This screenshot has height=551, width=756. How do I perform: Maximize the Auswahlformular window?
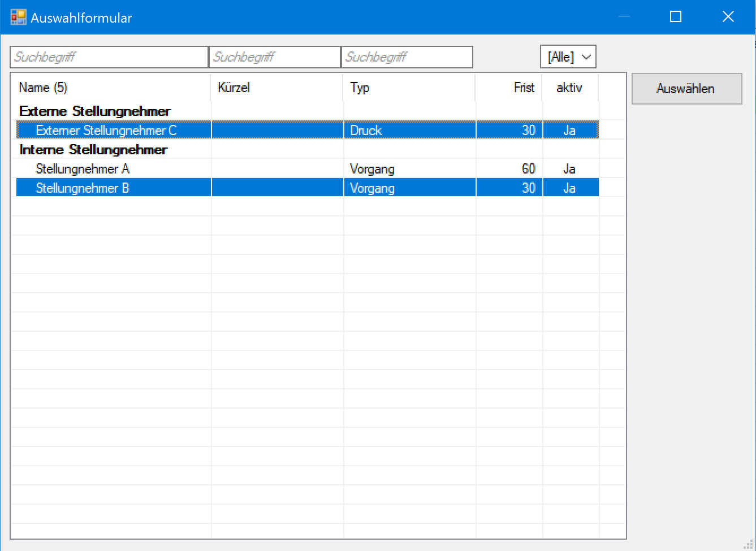click(676, 17)
